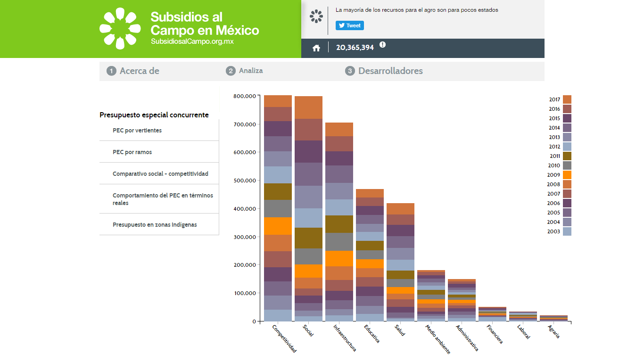Select PEC por vertientes menu item
644x362 pixels.
137,131
